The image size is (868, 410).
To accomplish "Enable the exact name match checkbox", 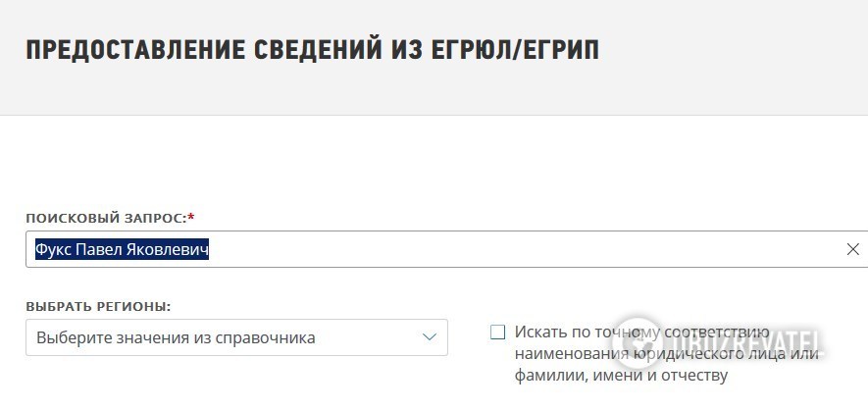I will 497,333.
